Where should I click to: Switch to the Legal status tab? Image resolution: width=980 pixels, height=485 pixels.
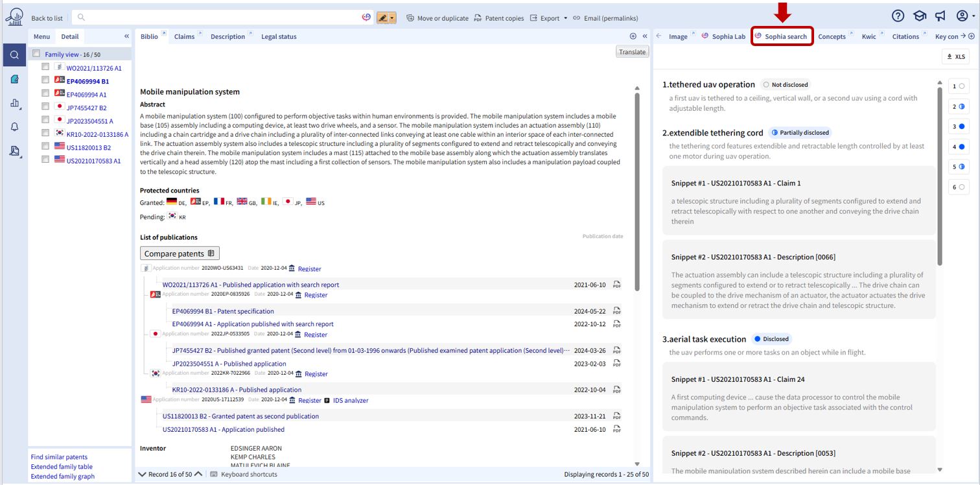pyautogui.click(x=279, y=37)
